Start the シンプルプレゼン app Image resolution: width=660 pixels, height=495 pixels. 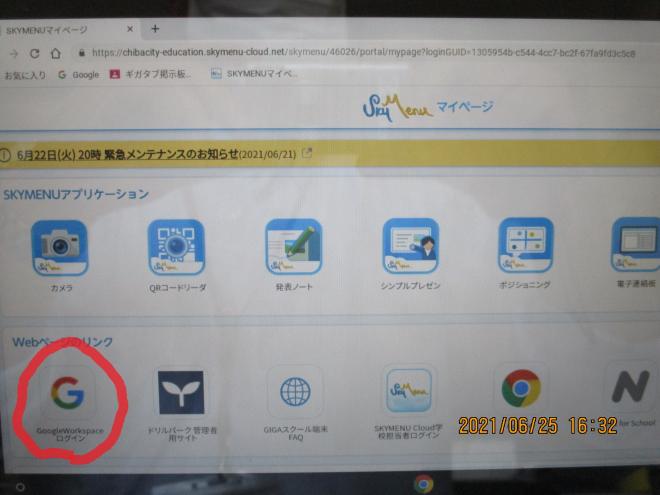(410, 245)
